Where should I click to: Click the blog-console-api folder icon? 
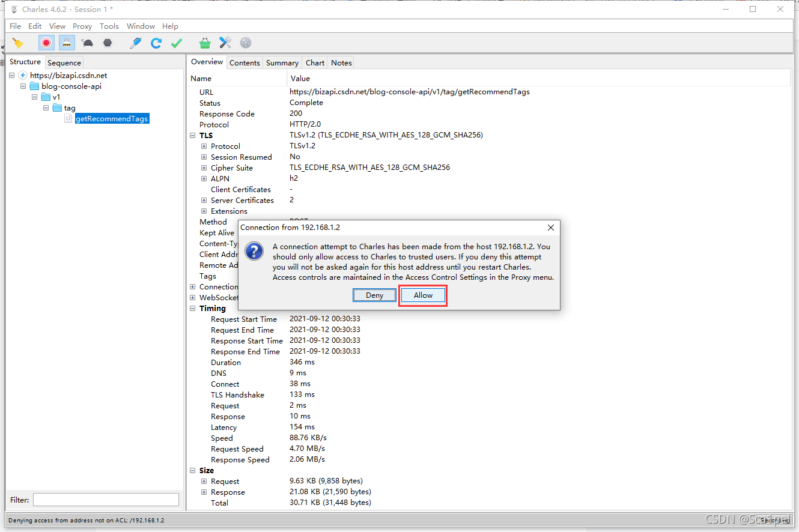click(34, 86)
